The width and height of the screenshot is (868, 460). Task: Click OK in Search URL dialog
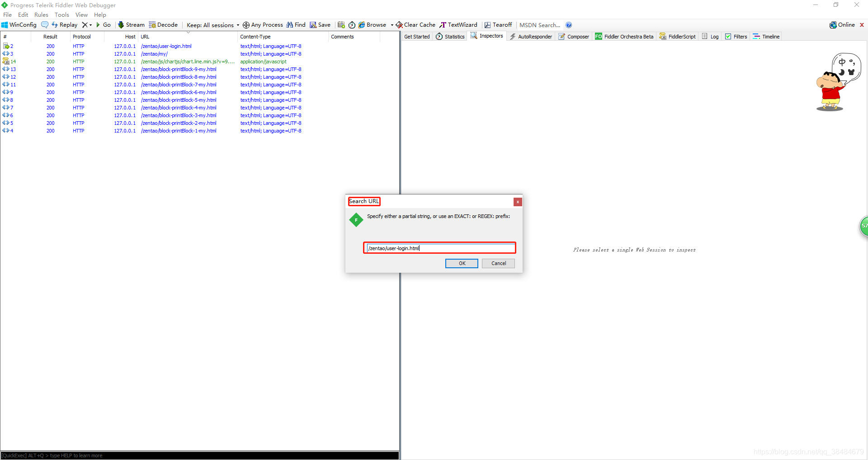point(462,263)
